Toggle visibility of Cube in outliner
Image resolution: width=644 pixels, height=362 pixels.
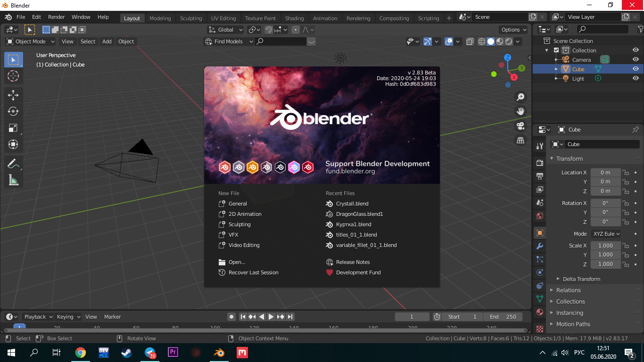tap(636, 69)
